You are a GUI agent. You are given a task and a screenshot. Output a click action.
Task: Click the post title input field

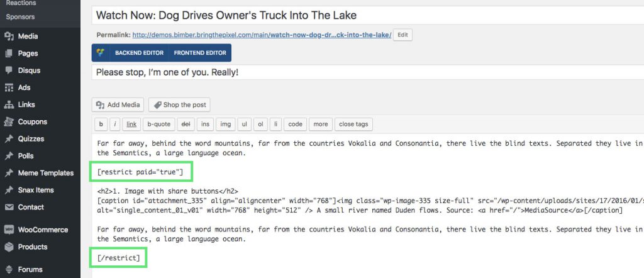(367, 16)
